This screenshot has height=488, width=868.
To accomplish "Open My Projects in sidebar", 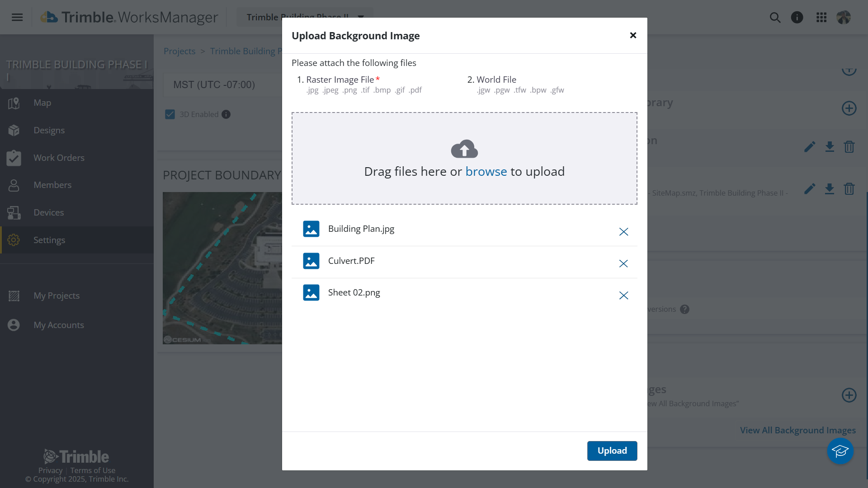I will click(77, 296).
